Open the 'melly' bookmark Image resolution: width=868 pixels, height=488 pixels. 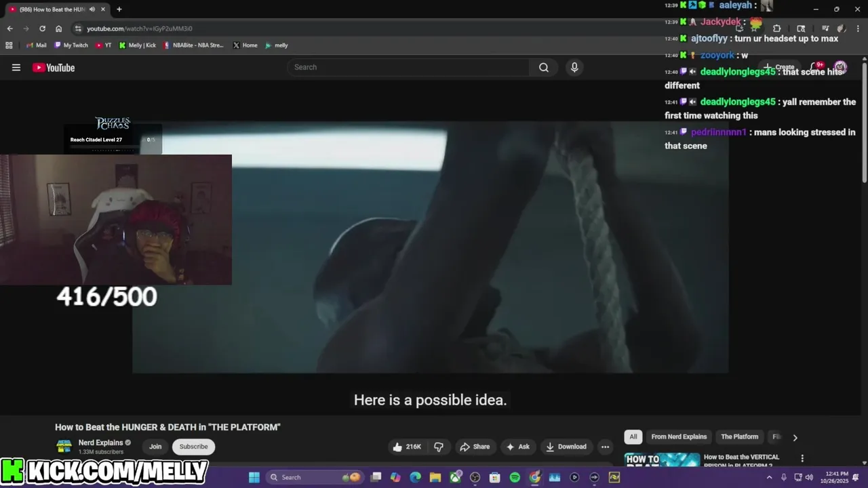click(x=277, y=45)
